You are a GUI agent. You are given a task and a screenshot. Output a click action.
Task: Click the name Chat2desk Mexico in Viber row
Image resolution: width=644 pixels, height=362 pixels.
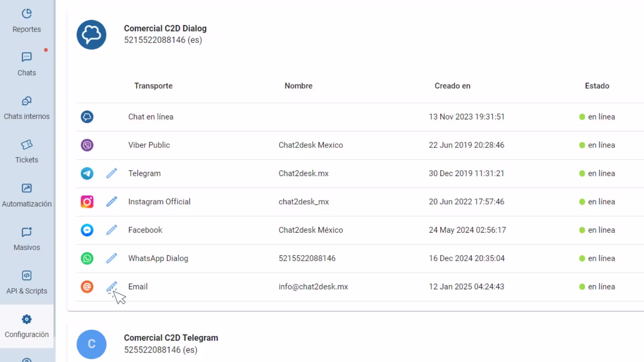pyautogui.click(x=311, y=145)
